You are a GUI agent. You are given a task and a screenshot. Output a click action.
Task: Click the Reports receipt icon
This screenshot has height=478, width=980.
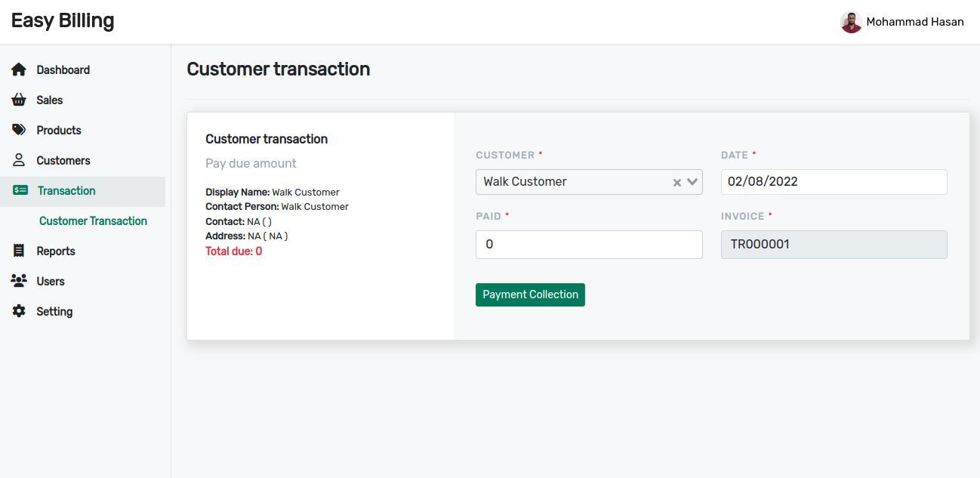[19, 251]
